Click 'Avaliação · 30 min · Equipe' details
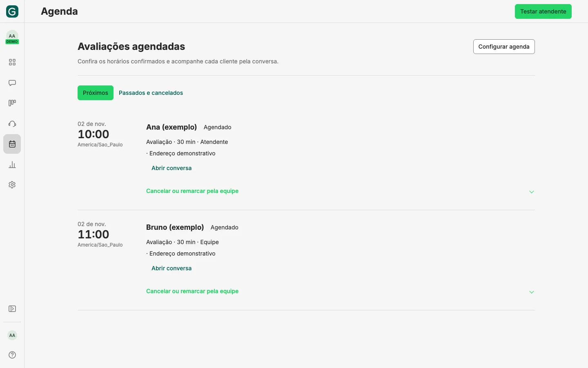 click(x=183, y=242)
